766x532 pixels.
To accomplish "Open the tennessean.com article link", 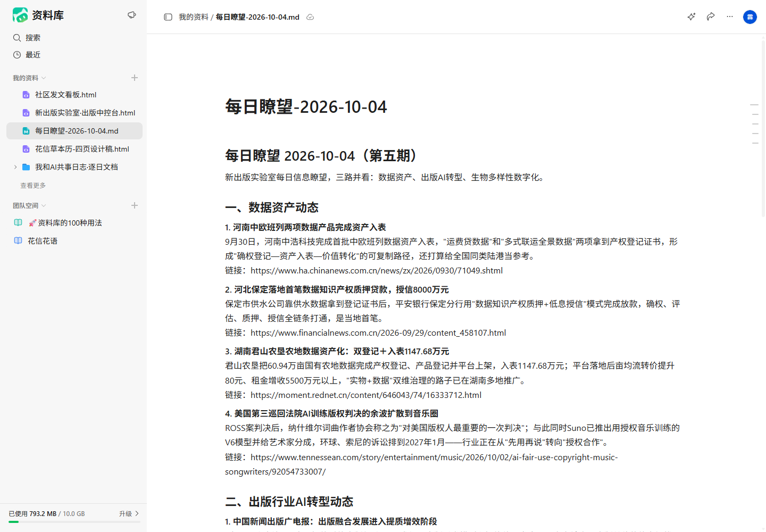I will pyautogui.click(x=421, y=464).
